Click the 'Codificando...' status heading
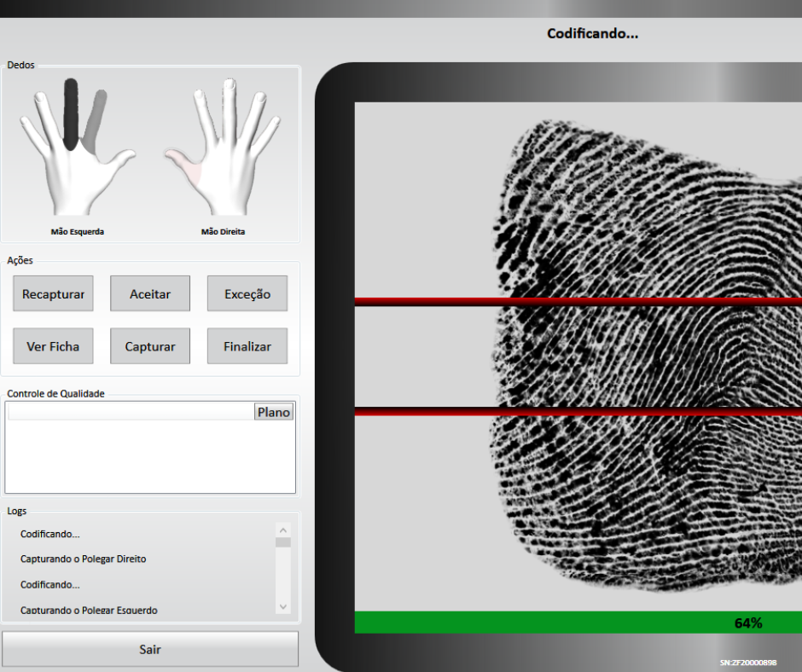 click(592, 34)
